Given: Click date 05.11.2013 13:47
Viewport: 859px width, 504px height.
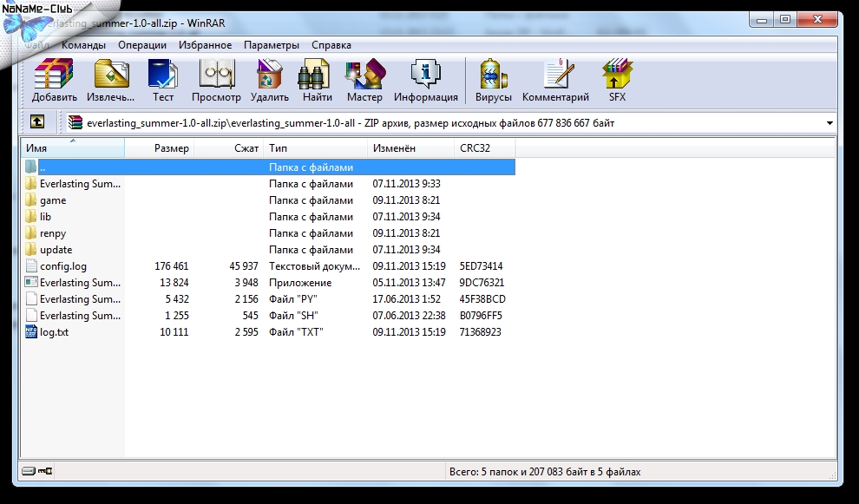Looking at the screenshot, I should coord(410,283).
